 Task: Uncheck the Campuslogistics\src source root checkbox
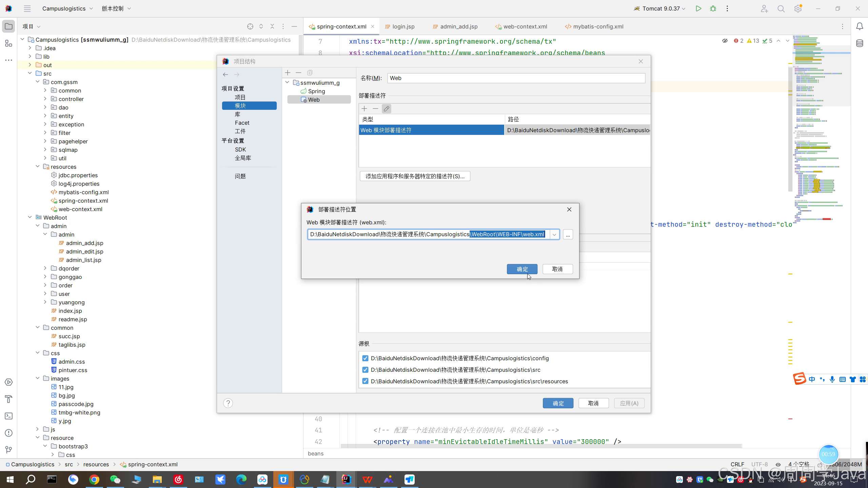tap(365, 370)
